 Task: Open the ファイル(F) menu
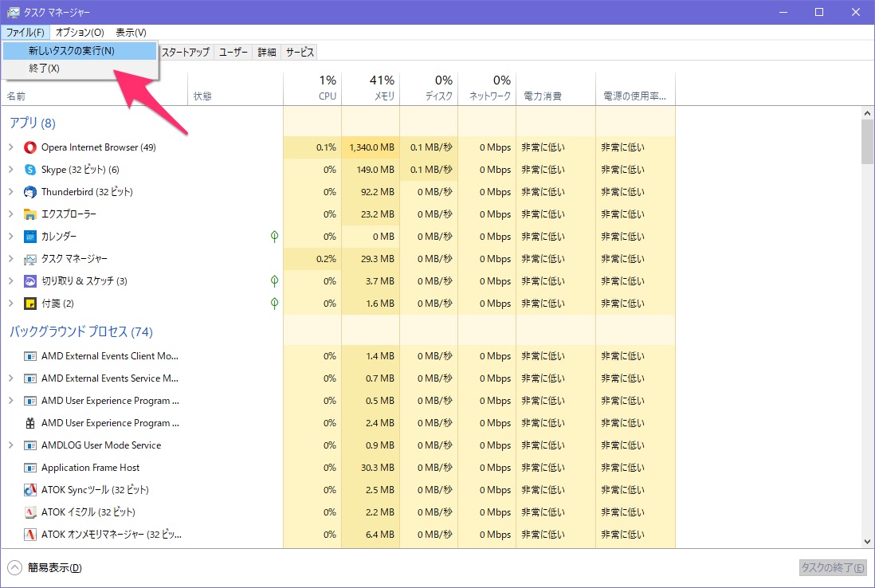point(26,33)
